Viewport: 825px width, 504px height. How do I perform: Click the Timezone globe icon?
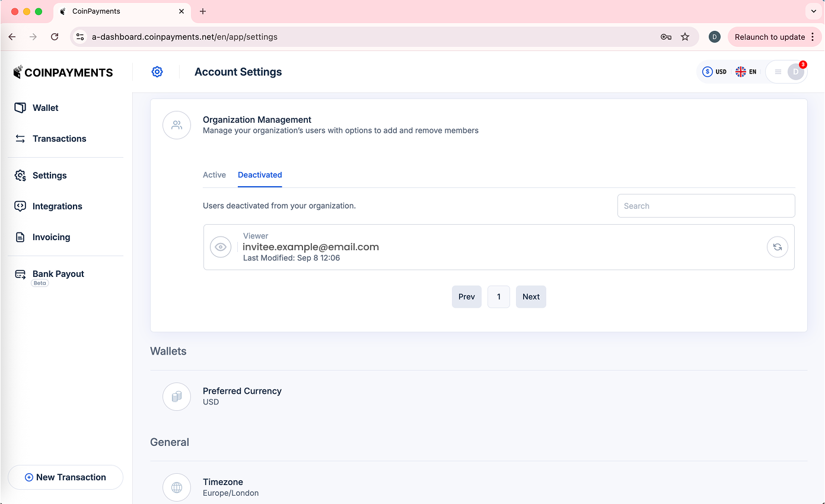pyautogui.click(x=177, y=487)
